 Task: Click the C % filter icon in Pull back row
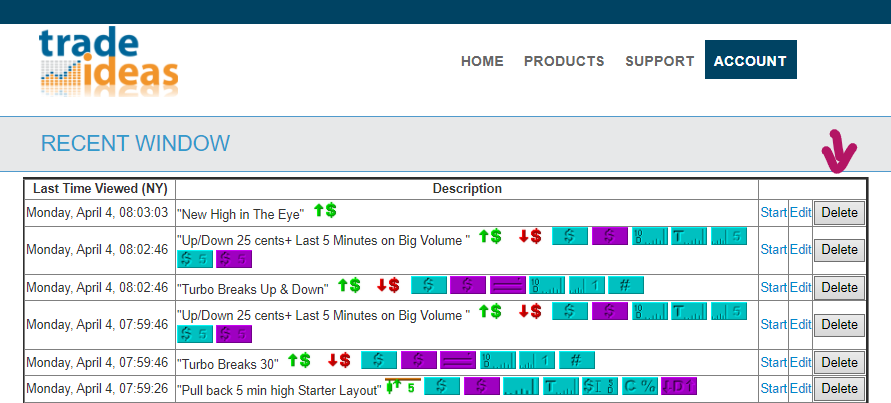(x=639, y=386)
